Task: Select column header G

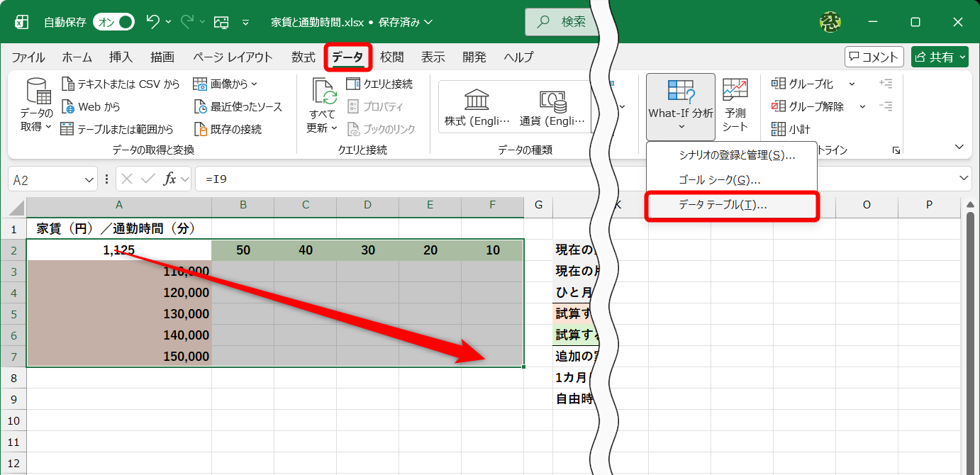Action: tap(538, 205)
